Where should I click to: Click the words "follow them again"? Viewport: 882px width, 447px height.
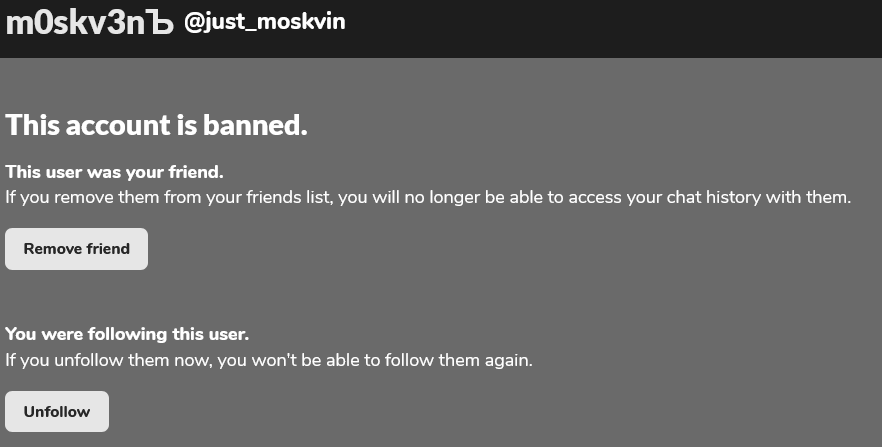[x=462, y=359]
